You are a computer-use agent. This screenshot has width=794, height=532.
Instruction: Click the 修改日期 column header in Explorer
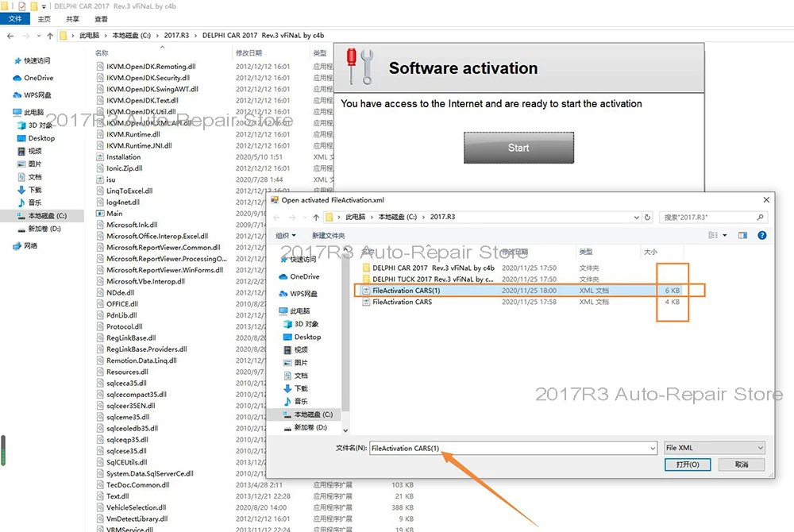[249, 53]
